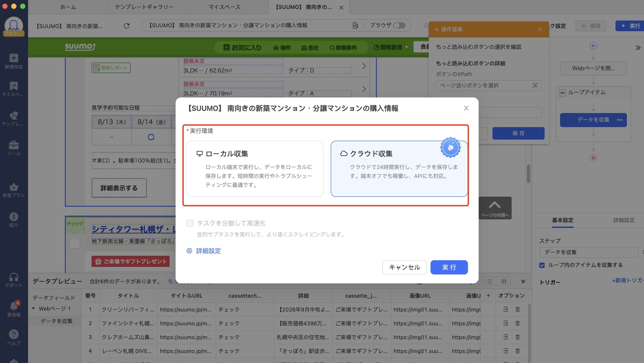Open the 基本設定 tab

(562, 220)
